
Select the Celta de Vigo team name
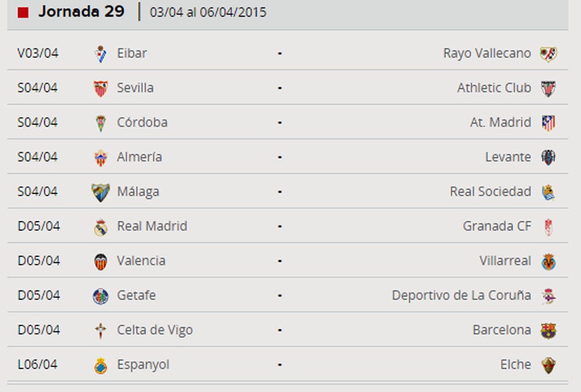pos(155,330)
